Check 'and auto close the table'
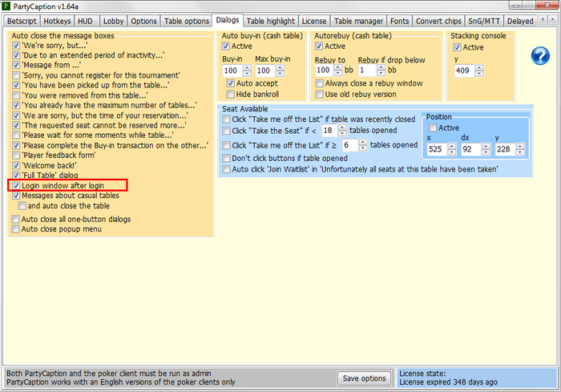This screenshot has height=392, width=561. click(22, 206)
